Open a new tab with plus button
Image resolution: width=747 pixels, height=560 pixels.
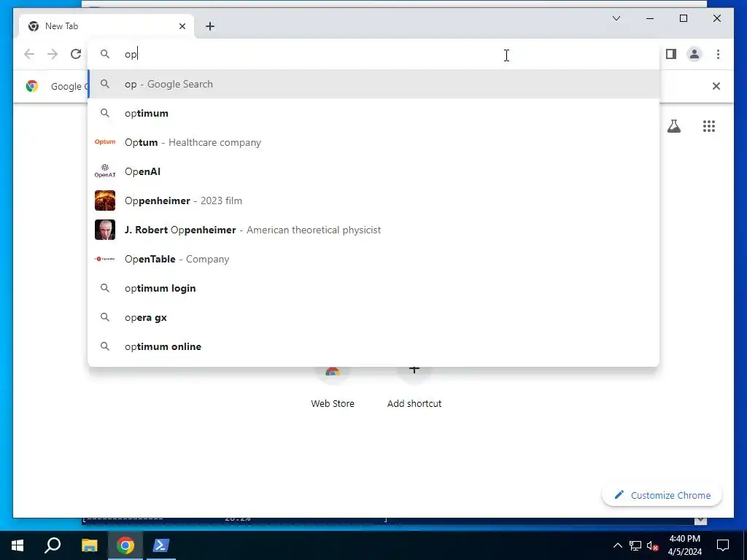click(x=210, y=26)
